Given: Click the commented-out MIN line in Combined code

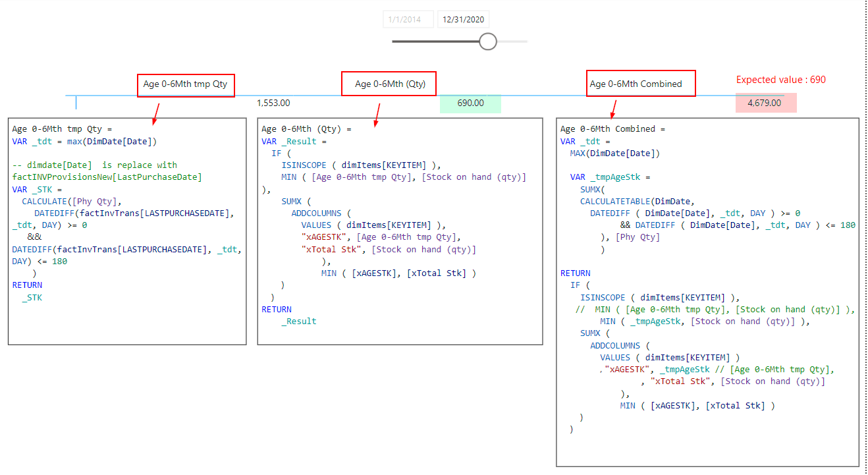Looking at the screenshot, I should coord(715,310).
